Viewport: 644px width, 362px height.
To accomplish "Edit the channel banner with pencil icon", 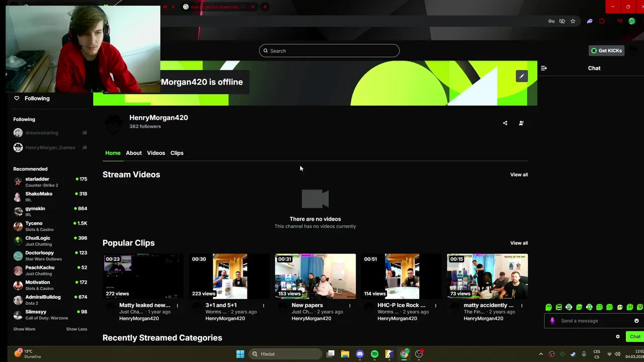I will [x=522, y=76].
